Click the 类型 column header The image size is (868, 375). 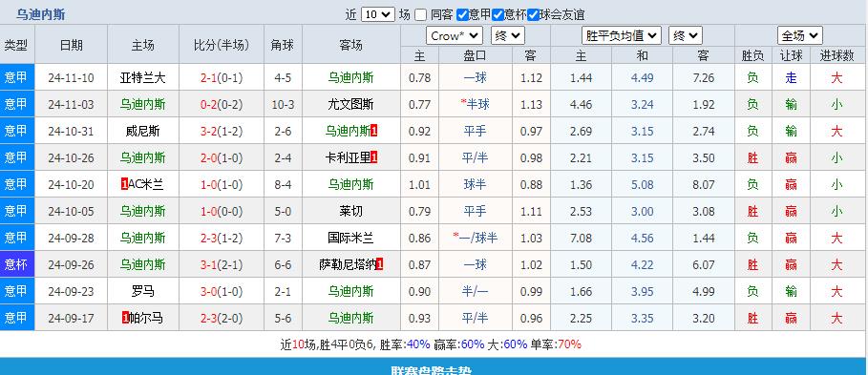[x=16, y=45]
